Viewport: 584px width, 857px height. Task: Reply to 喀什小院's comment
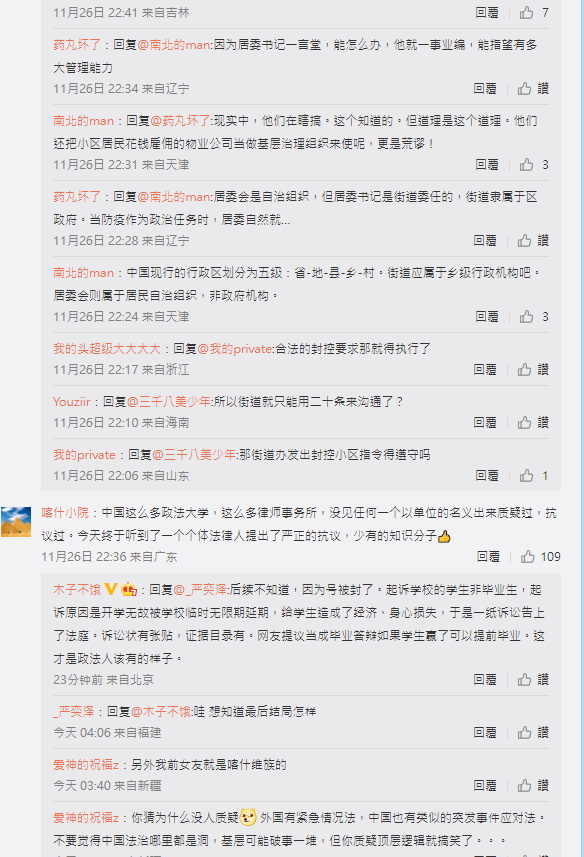click(x=488, y=556)
